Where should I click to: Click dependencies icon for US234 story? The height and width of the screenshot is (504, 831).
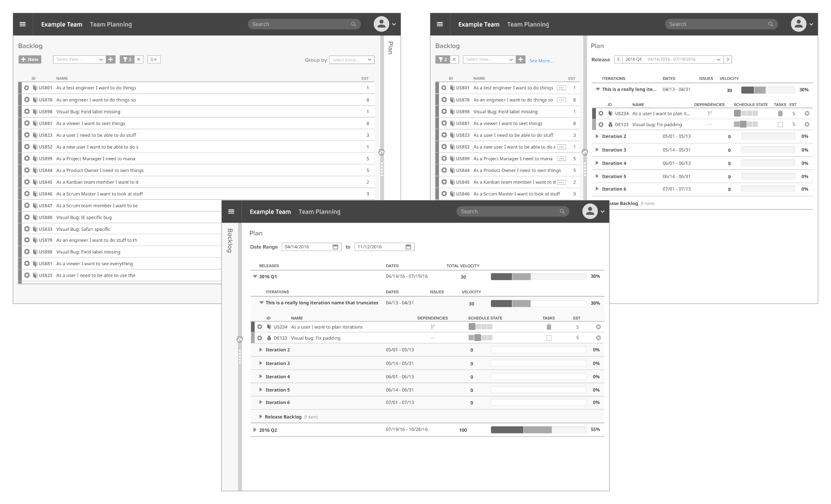click(433, 327)
